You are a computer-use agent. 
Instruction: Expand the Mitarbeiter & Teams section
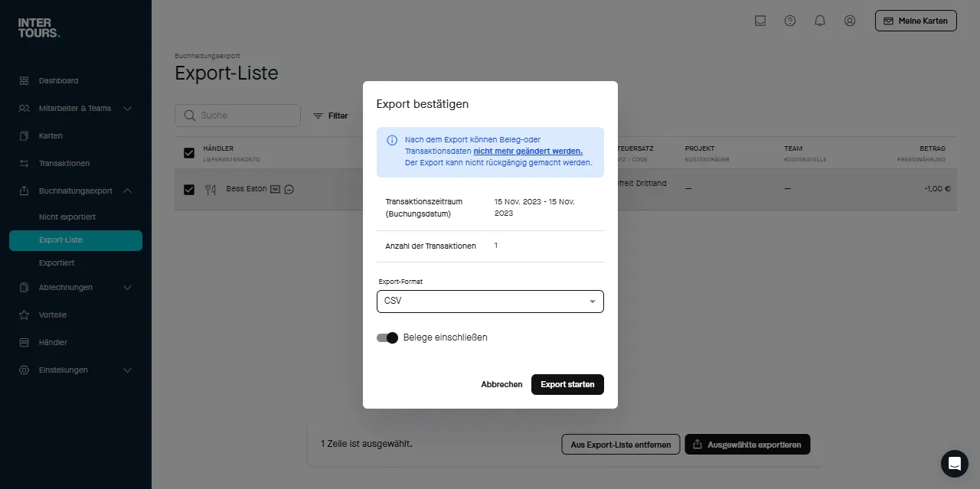[x=75, y=108]
